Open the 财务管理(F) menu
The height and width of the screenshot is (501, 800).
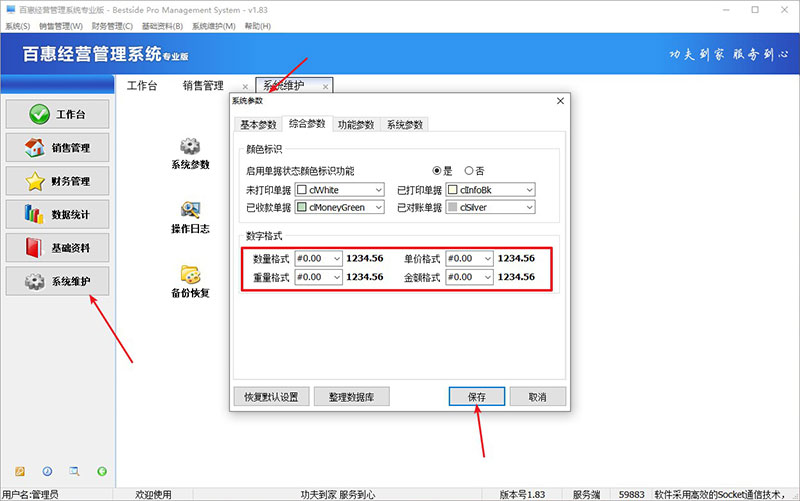(x=113, y=26)
